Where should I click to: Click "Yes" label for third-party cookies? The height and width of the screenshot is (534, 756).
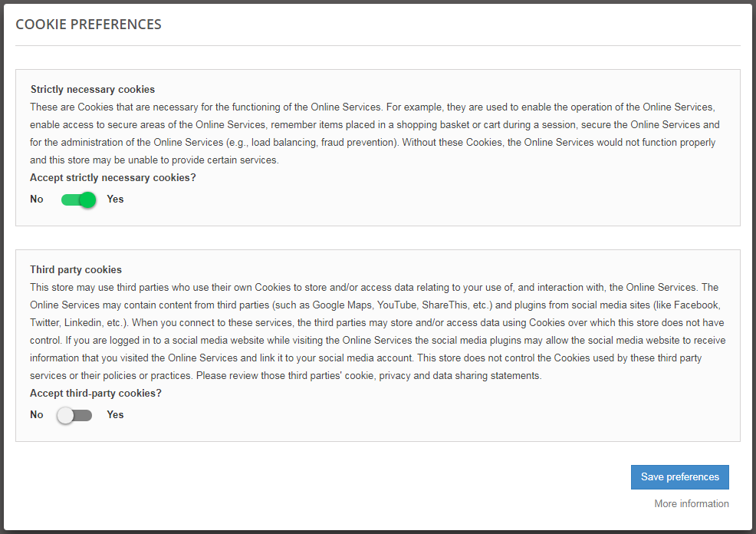click(x=115, y=415)
